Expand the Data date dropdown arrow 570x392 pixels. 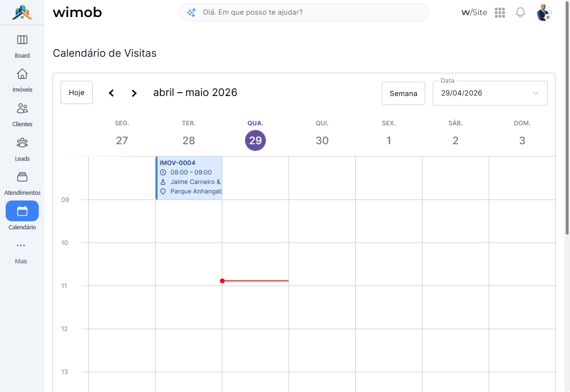click(x=535, y=93)
